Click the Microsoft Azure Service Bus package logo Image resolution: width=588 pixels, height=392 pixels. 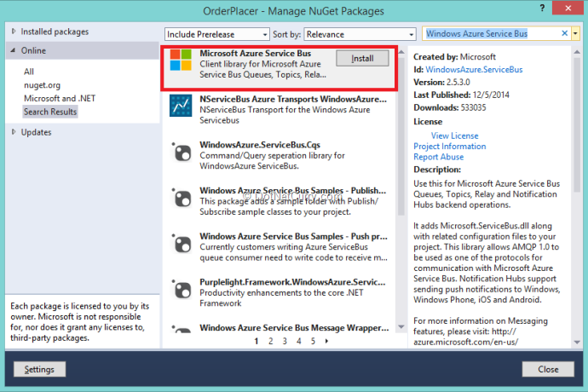coord(181,60)
